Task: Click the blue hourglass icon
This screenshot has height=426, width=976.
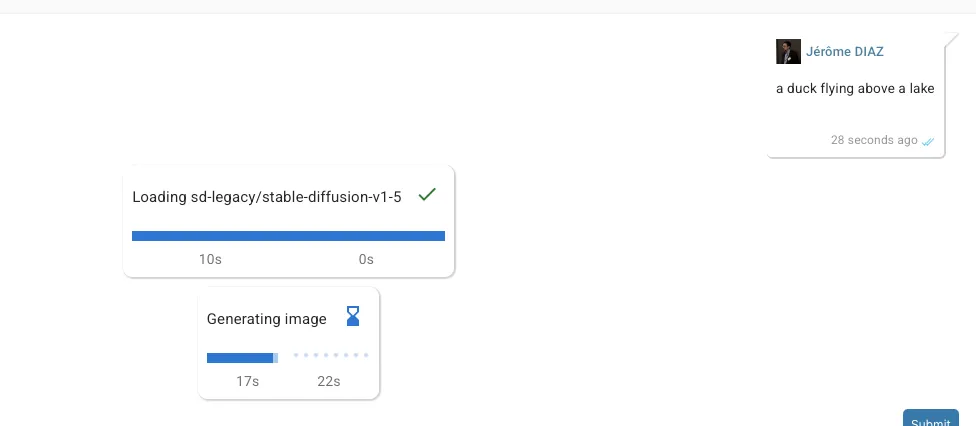Action: [353, 316]
